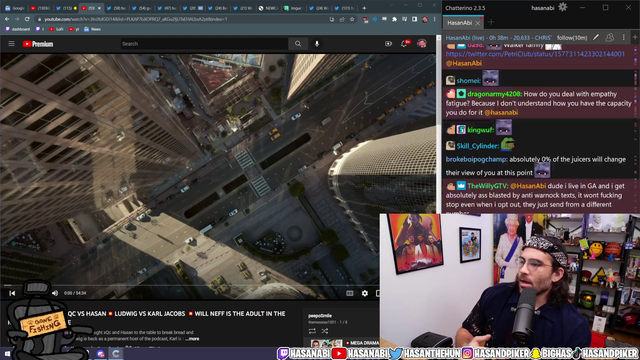Screen dimensions: 640x360
Task: Click the Chrome address bar URL
Action: [136, 19]
